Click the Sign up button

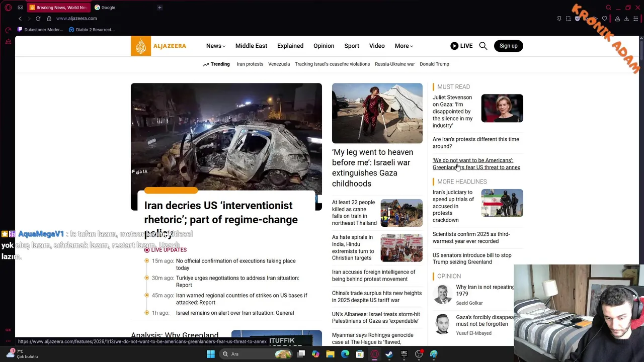click(x=508, y=46)
